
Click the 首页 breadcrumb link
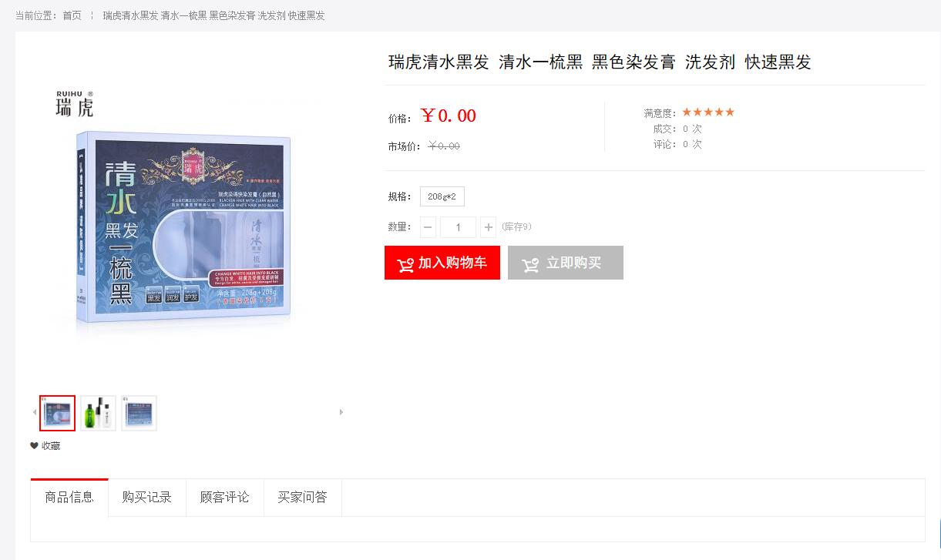pyautogui.click(x=72, y=15)
